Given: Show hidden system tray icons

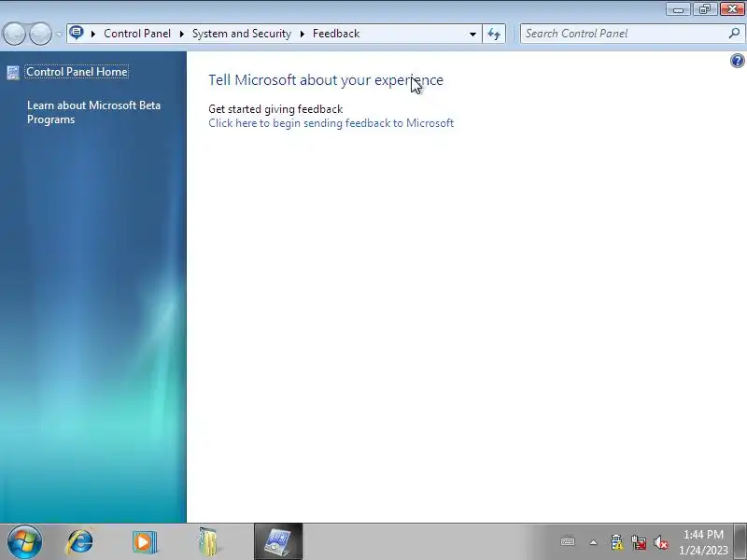Looking at the screenshot, I should point(593,542).
